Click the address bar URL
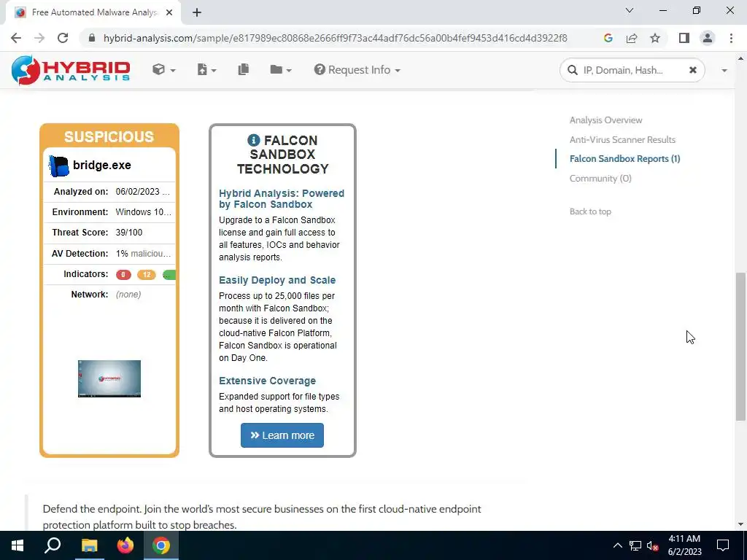 pyautogui.click(x=335, y=38)
